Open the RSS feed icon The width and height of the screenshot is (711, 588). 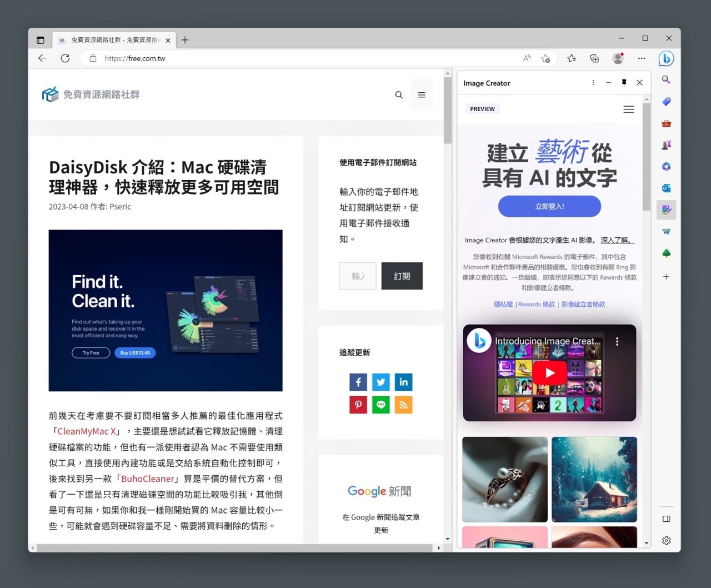tap(404, 405)
